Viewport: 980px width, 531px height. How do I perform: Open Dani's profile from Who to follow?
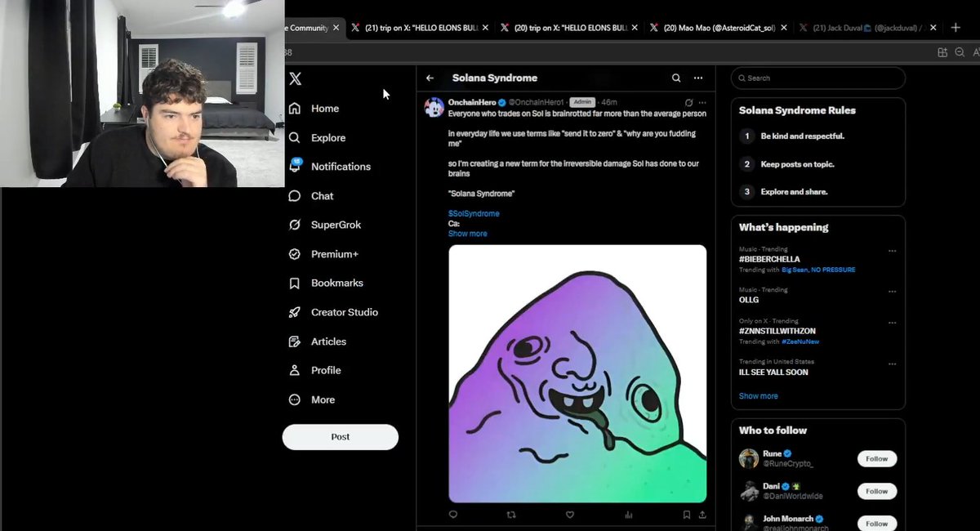[772, 485]
